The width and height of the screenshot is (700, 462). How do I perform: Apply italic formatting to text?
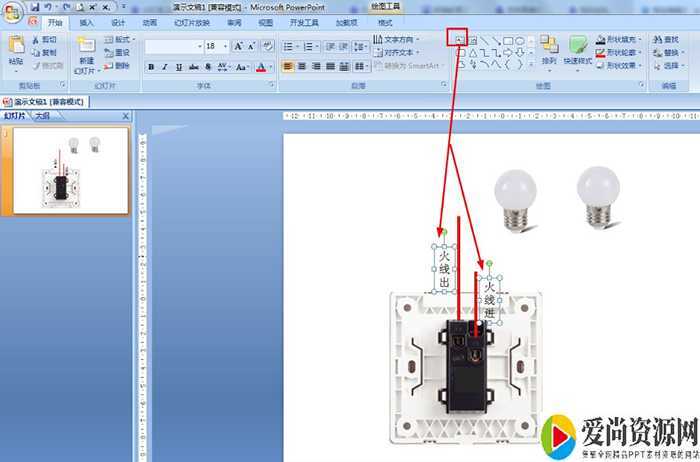click(x=165, y=67)
